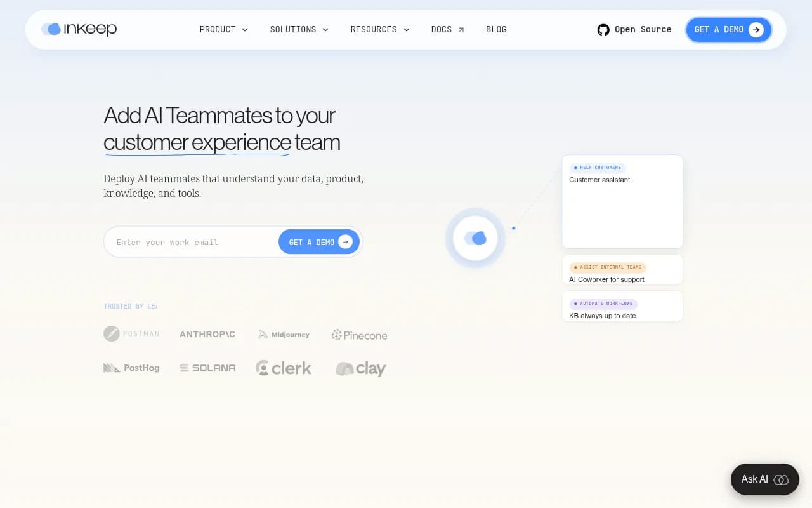Viewport: 812px width, 508px height.
Task: Click the Assist Internal Teams tag
Action: [608, 267]
